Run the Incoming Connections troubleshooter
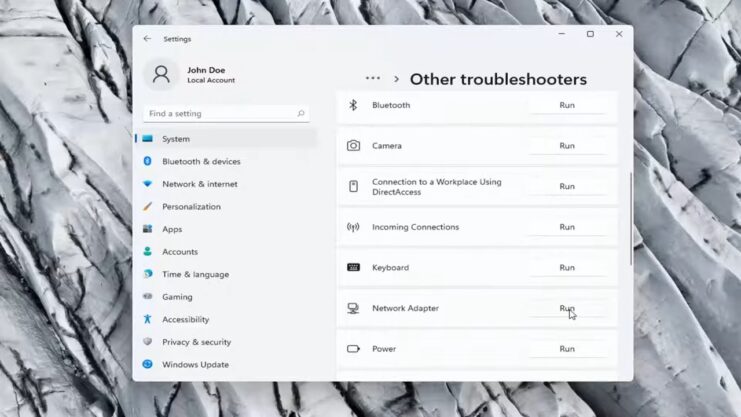The width and height of the screenshot is (741, 417). (567, 227)
